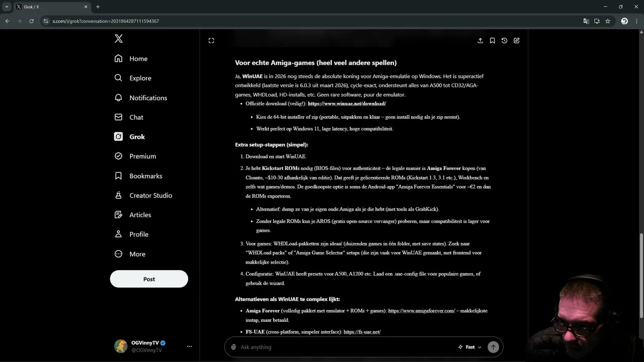This screenshot has width=644, height=362.
Task: Bookmark this Grok conversation
Action: click(x=492, y=41)
